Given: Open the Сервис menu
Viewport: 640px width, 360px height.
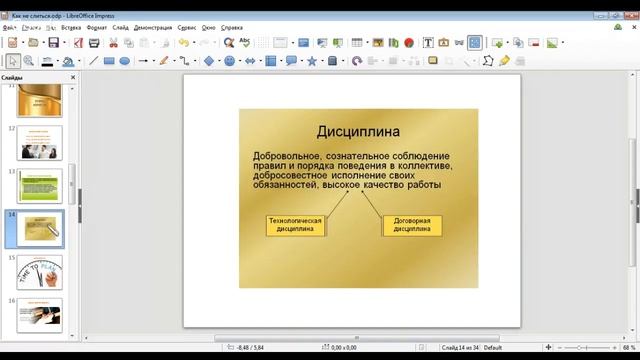Looking at the screenshot, I should 187,28.
